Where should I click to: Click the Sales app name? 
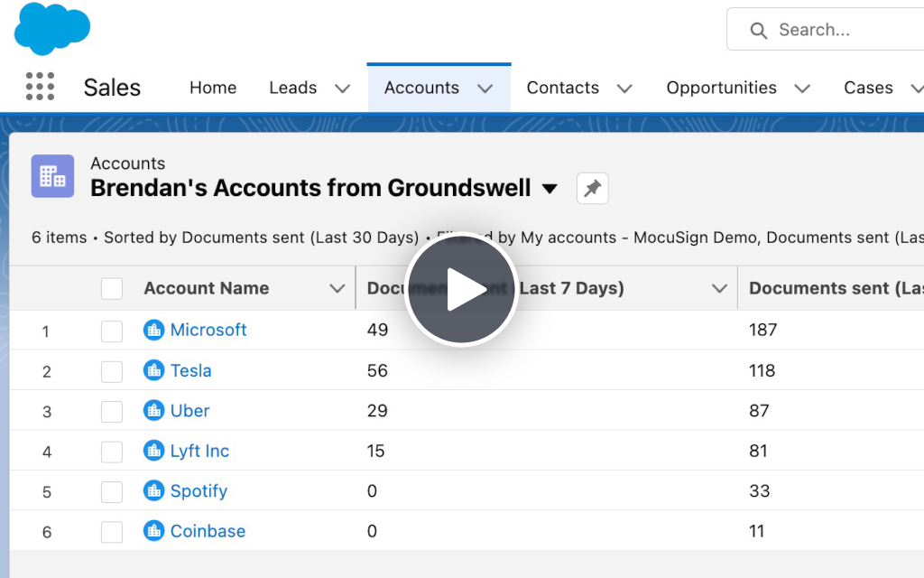[112, 88]
